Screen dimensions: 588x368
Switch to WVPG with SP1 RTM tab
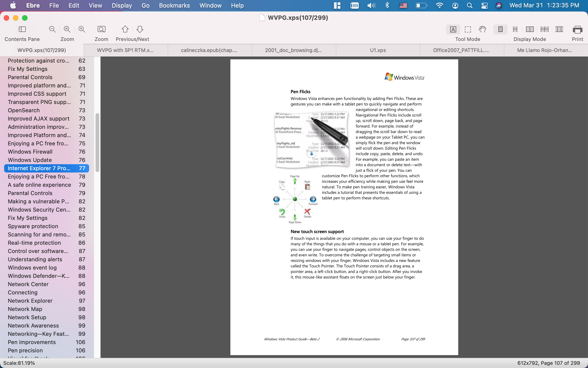click(125, 50)
